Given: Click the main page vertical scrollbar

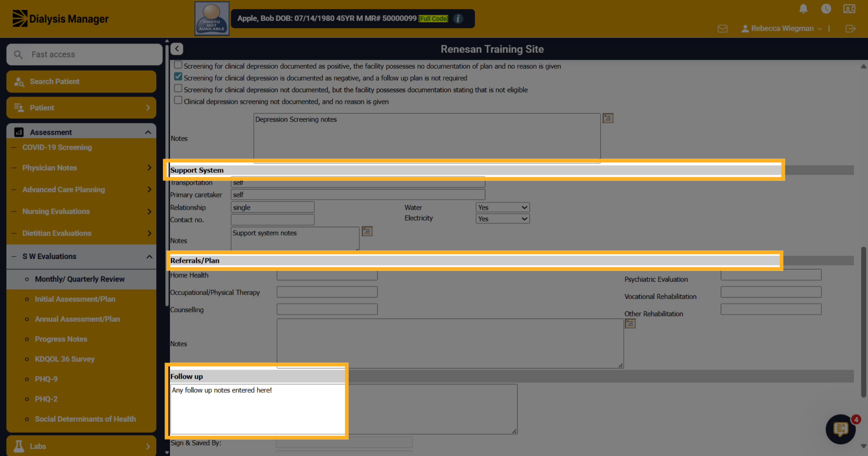Looking at the screenshot, I should pos(863,322).
